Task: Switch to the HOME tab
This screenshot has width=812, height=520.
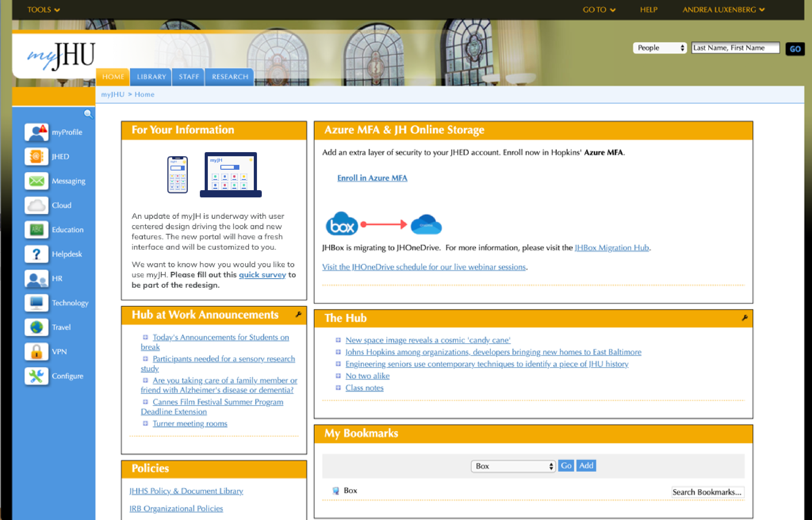Action: pos(113,77)
